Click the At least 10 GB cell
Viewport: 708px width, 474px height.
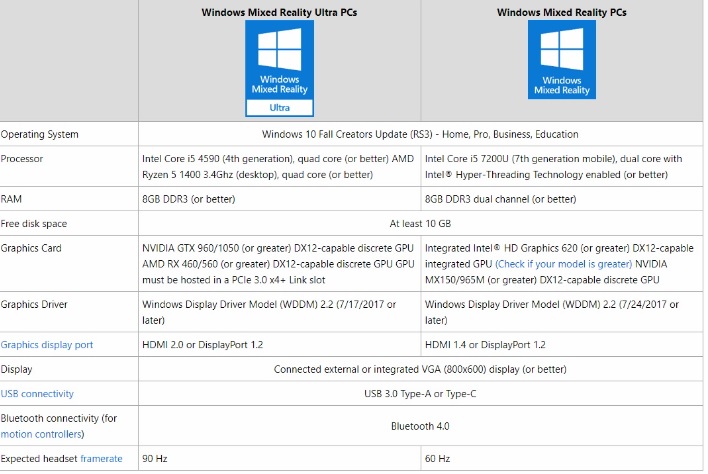420,223
